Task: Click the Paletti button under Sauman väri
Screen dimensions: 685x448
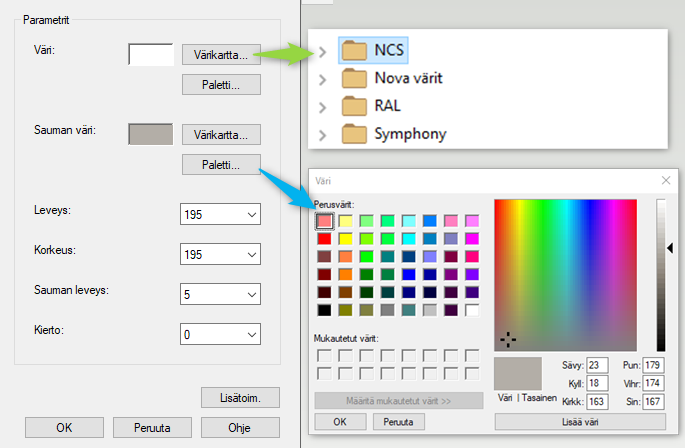Action: tap(221, 164)
